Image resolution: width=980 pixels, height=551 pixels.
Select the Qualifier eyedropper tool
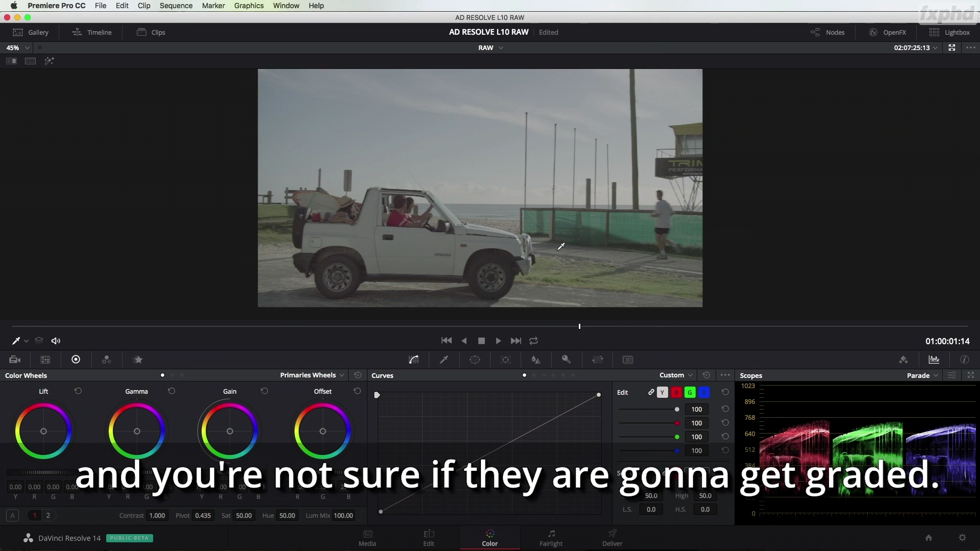point(444,360)
